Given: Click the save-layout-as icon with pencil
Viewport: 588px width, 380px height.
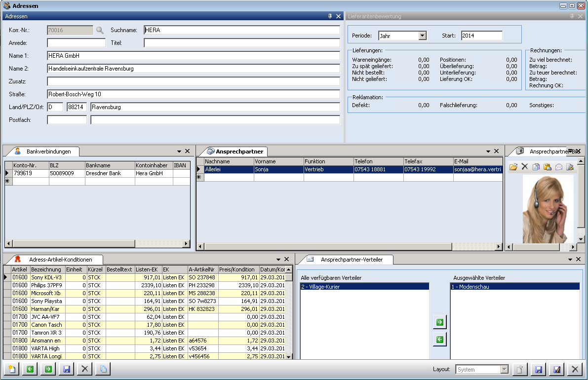Looking at the screenshot, I should point(557,369).
